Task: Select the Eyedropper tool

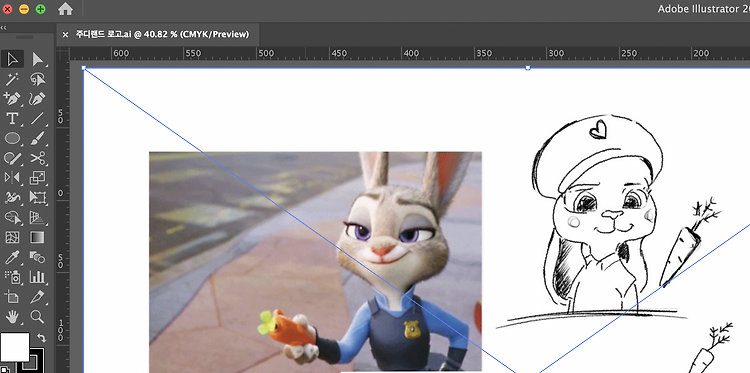Action: click(x=12, y=257)
